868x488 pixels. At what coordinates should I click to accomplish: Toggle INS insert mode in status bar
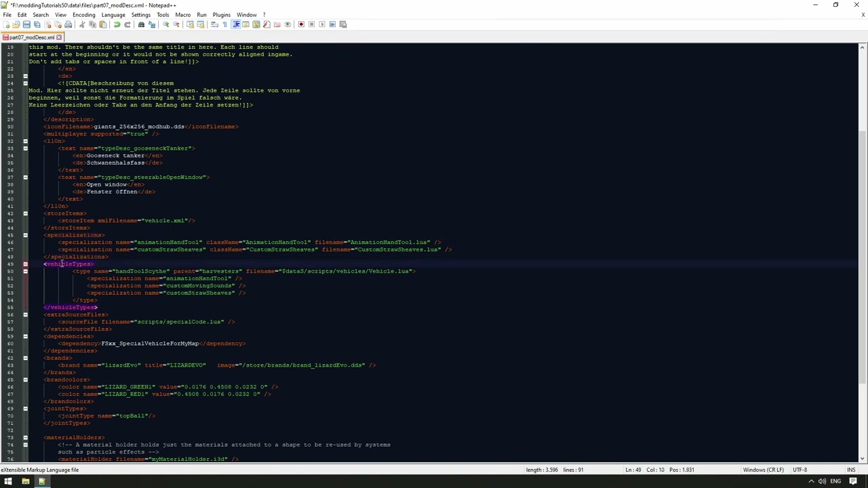coord(851,470)
